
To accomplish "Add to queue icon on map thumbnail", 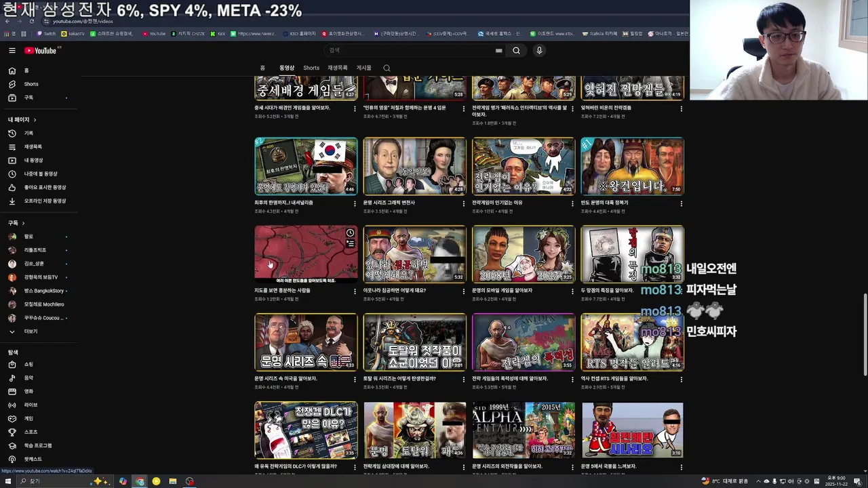I will coord(350,243).
